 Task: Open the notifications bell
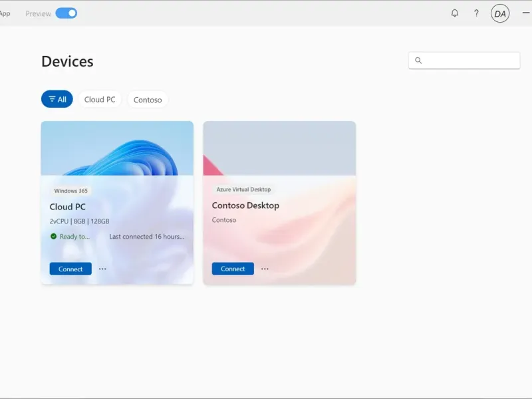coord(455,13)
